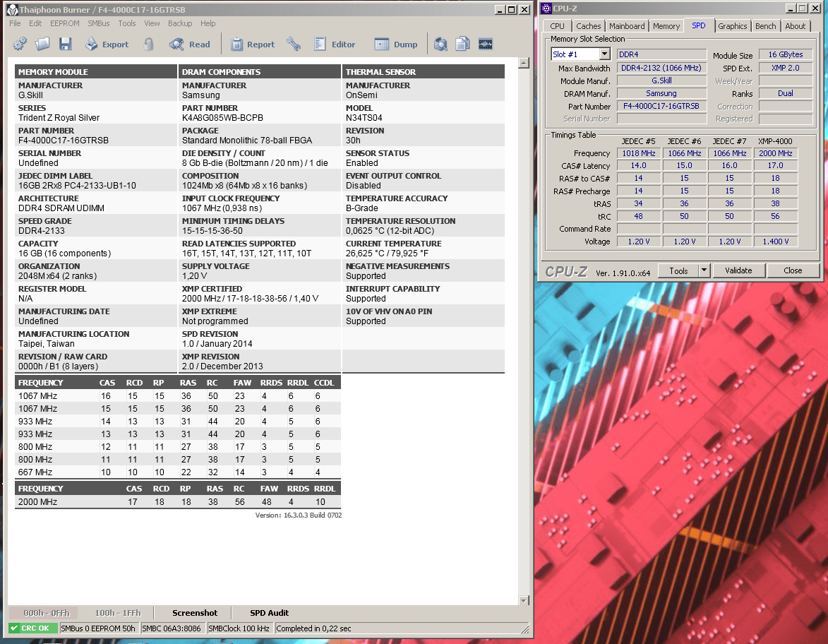Select the SPD tab in CPU-Z
The width and height of the screenshot is (828, 644).
[699, 25]
